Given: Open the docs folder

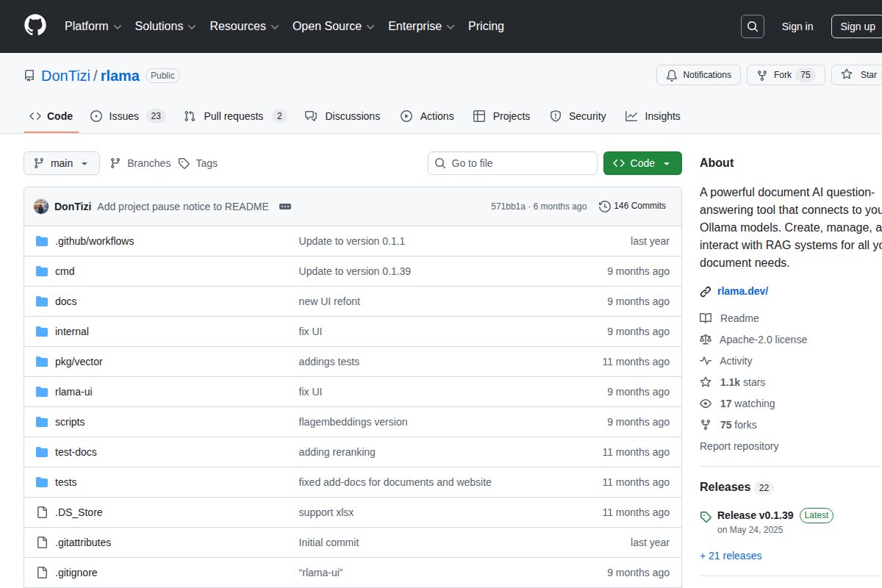Looking at the screenshot, I should (x=65, y=301).
